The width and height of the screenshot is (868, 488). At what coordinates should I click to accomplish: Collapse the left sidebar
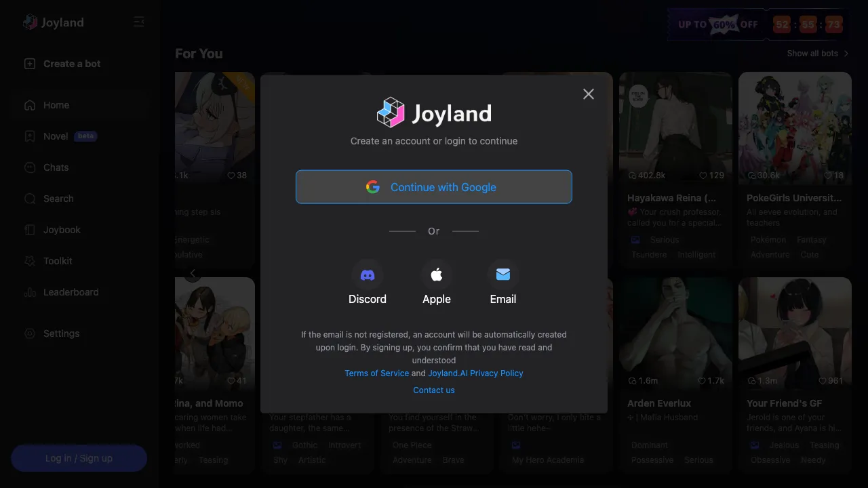point(139,22)
